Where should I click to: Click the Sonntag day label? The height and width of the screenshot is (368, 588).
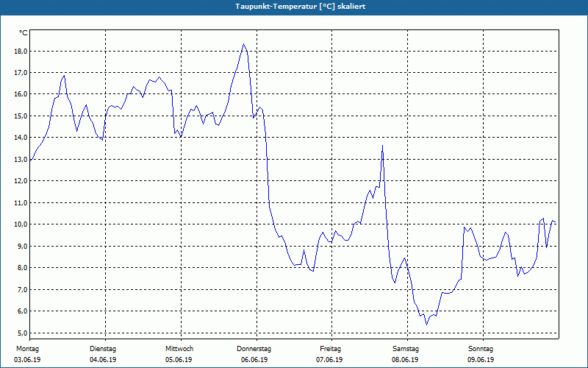coord(481,349)
